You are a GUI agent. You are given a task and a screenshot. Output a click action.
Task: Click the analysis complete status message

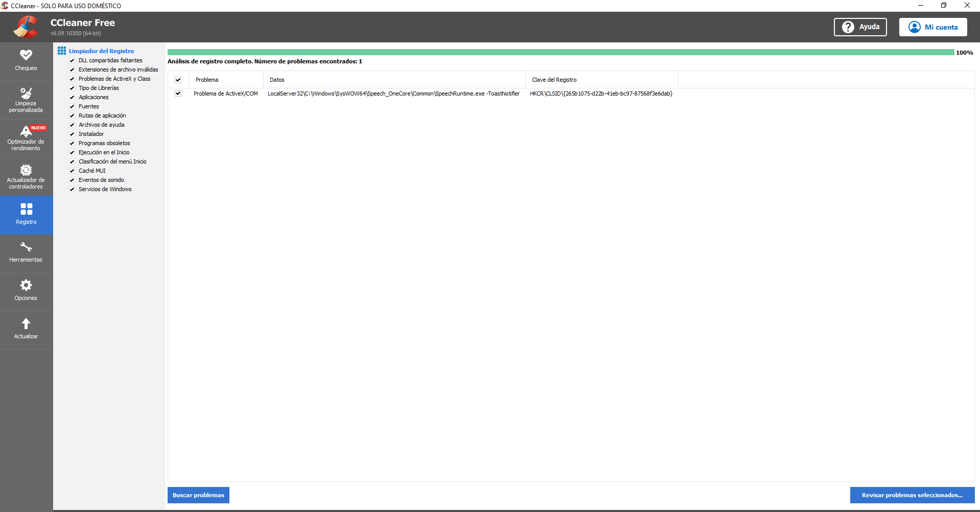pos(265,61)
